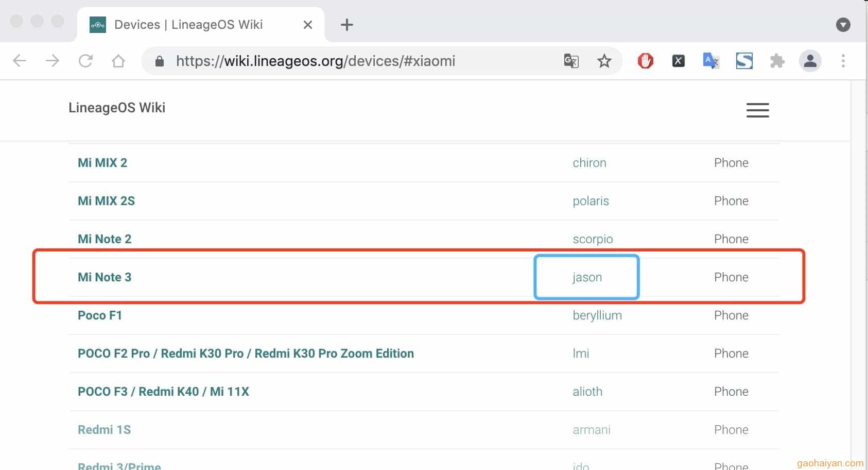Click the jason codename

587,277
